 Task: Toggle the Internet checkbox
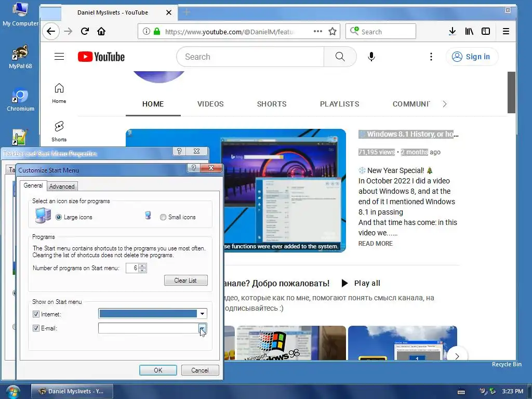pyautogui.click(x=36, y=314)
